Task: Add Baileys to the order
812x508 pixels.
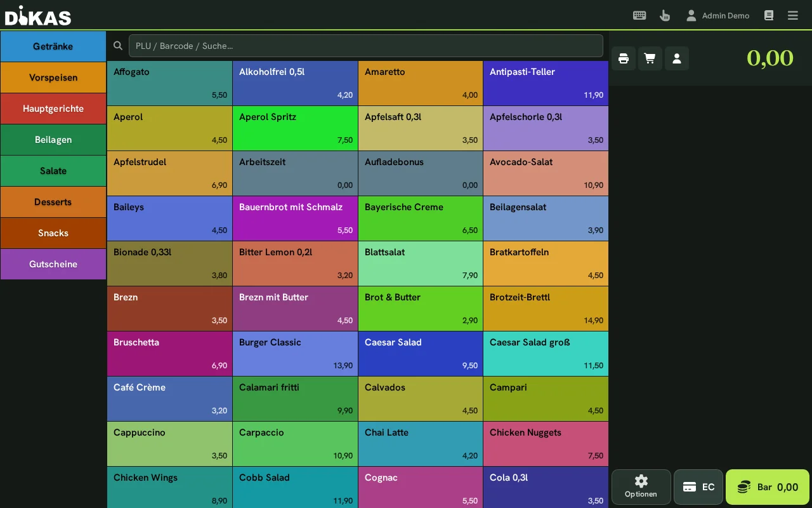Action: (169, 218)
